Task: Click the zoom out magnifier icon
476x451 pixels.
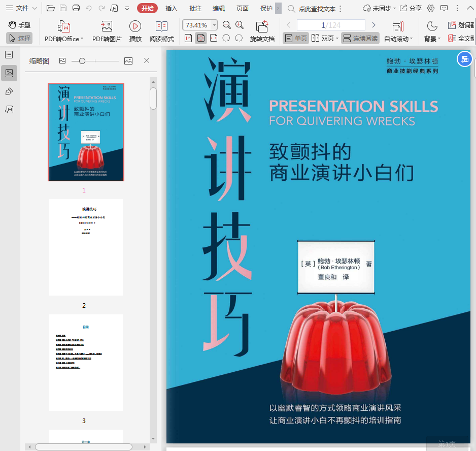Action: tap(227, 25)
